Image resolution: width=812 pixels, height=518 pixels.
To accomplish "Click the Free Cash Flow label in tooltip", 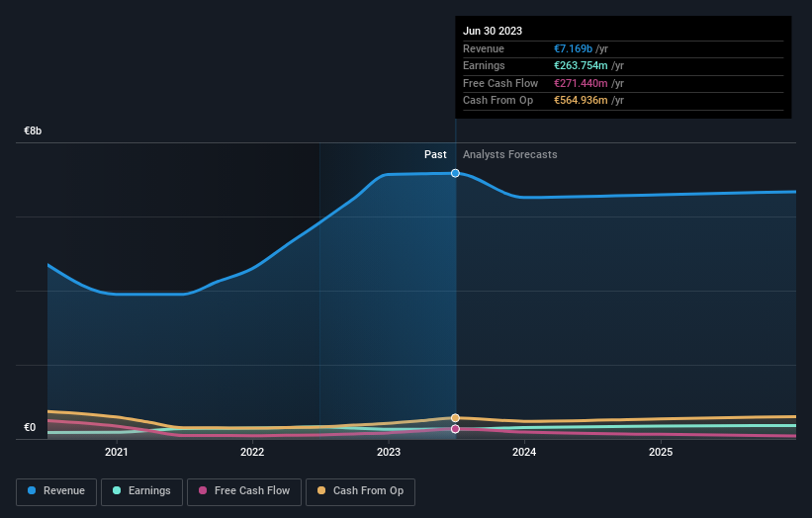I will (x=500, y=83).
